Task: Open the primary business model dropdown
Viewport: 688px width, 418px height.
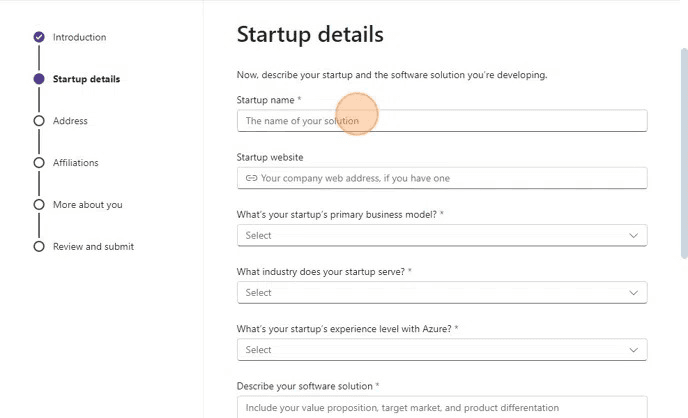Action: pyautogui.click(x=441, y=235)
